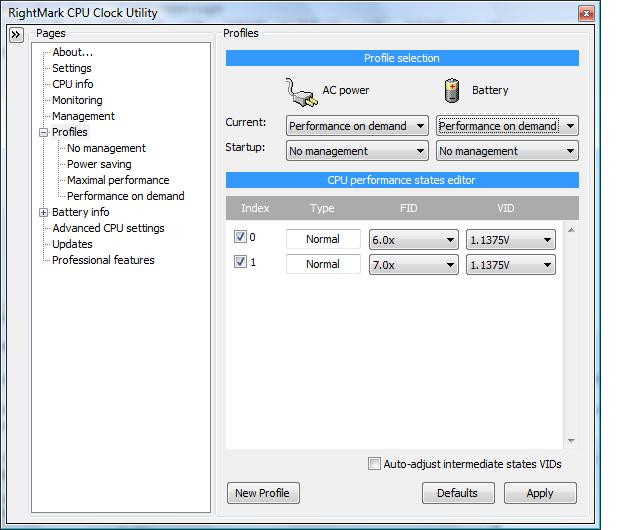Click the New Profile button
This screenshot has width=640, height=530.
[x=263, y=493]
